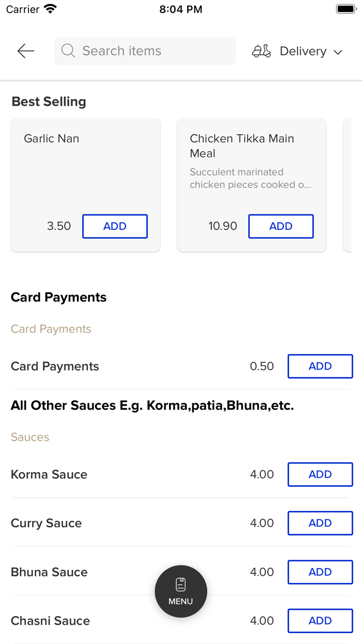This screenshot has height=644, width=362.
Task: Tap the delivery scooter icon
Action: click(261, 51)
